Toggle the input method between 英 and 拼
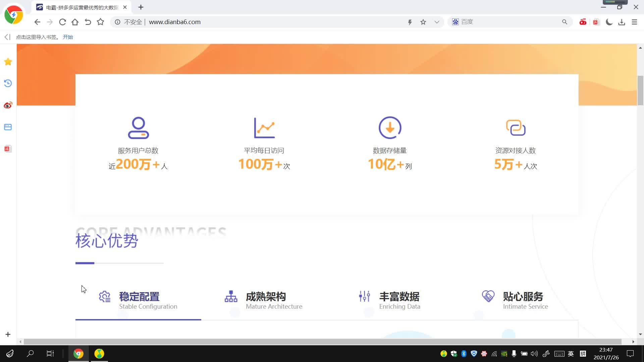The height and width of the screenshot is (362, 644). tap(570, 353)
